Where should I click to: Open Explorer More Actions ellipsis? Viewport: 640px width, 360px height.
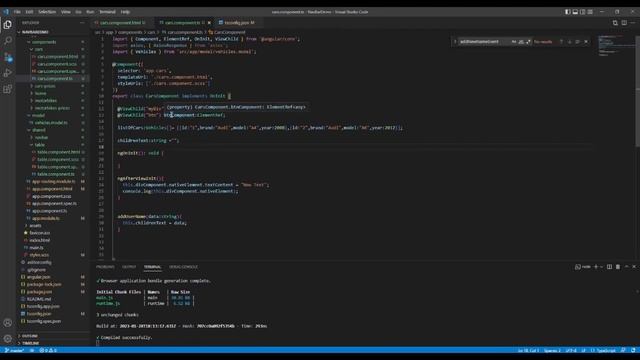coord(82,23)
